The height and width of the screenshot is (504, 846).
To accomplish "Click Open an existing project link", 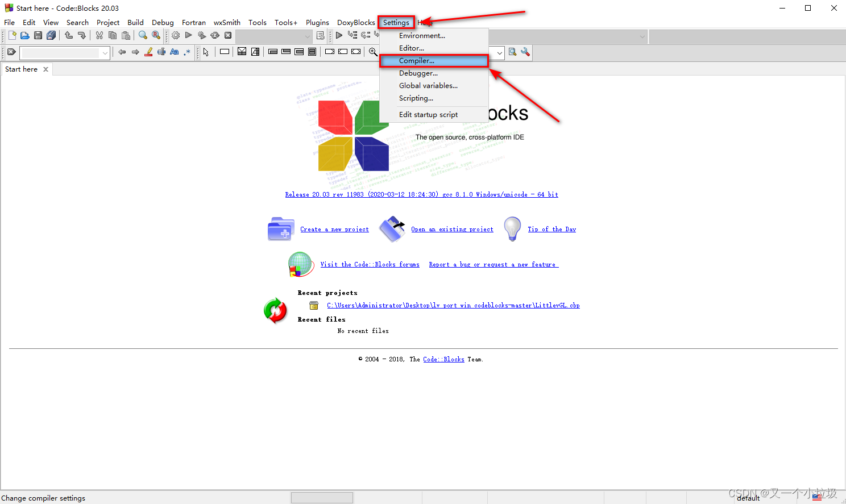I will point(452,230).
